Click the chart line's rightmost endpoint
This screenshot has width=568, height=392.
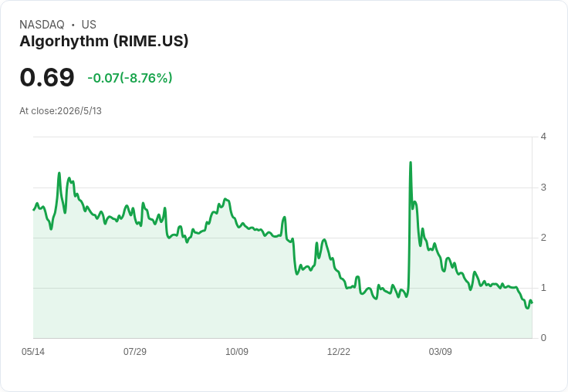(x=532, y=302)
